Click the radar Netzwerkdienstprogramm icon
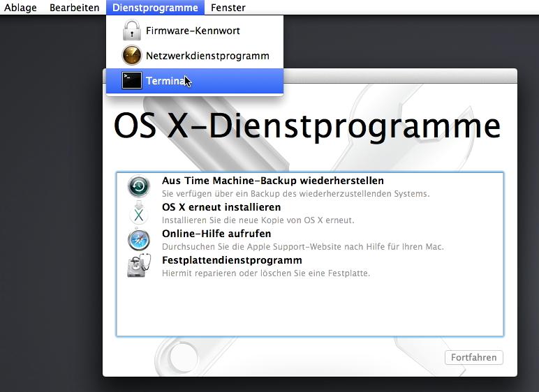539x392 pixels. pyautogui.click(x=132, y=55)
